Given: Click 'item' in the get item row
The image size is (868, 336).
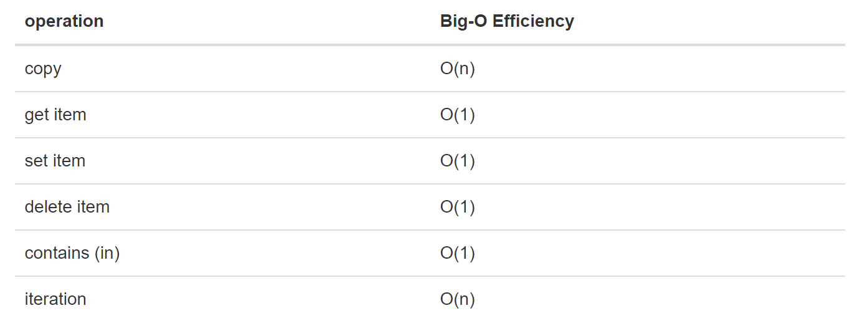Looking at the screenshot, I should point(70,115).
